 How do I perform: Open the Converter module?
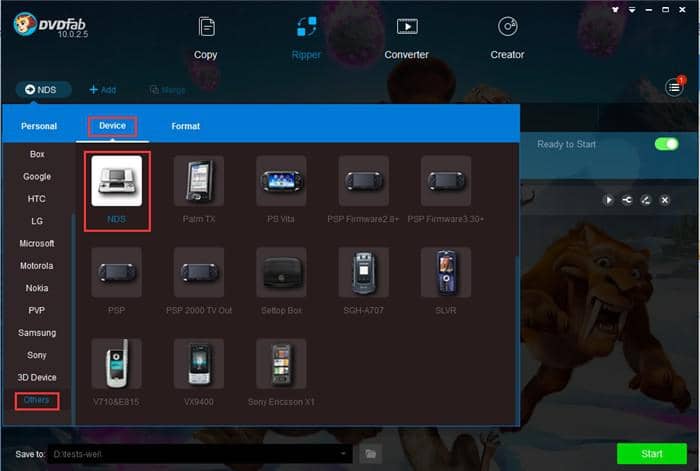tap(407, 38)
